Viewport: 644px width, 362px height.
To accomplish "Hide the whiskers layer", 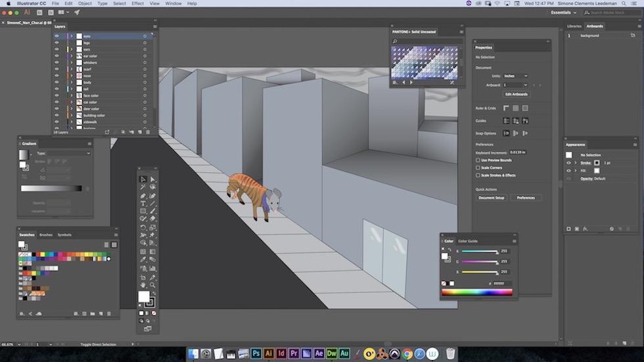I will pyautogui.click(x=57, y=62).
